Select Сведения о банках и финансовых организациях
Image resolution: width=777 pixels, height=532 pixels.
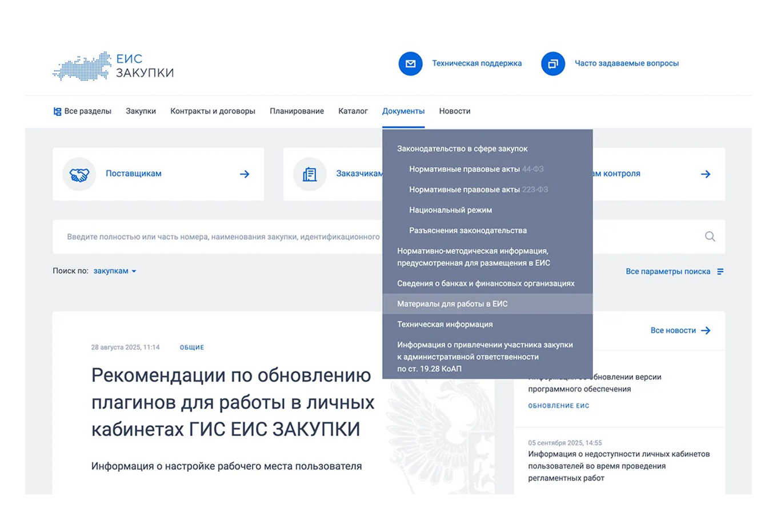487,283
